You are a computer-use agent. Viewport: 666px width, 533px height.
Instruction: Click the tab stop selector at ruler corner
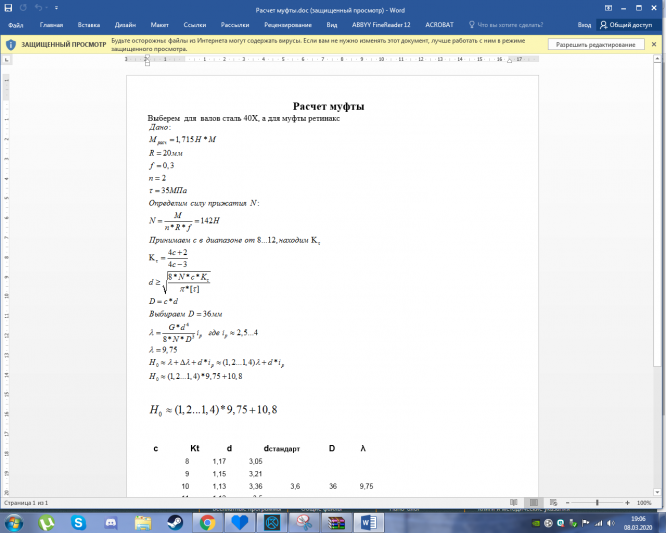(6, 60)
